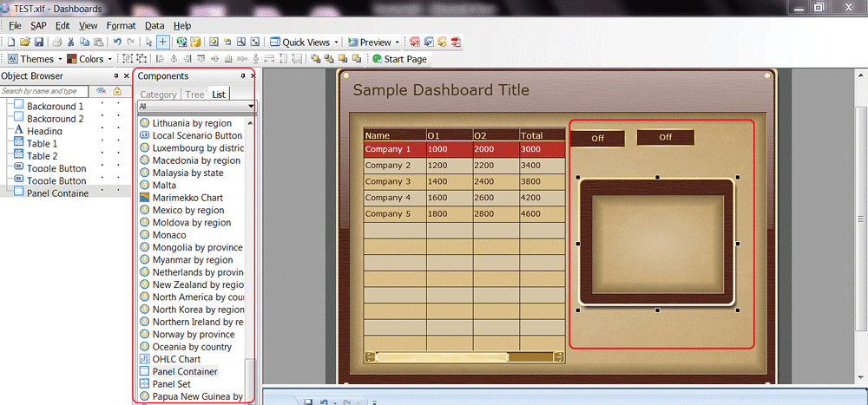Viewport: 868px width, 405px height.
Task: Switch to the Category tab
Action: [x=158, y=95]
